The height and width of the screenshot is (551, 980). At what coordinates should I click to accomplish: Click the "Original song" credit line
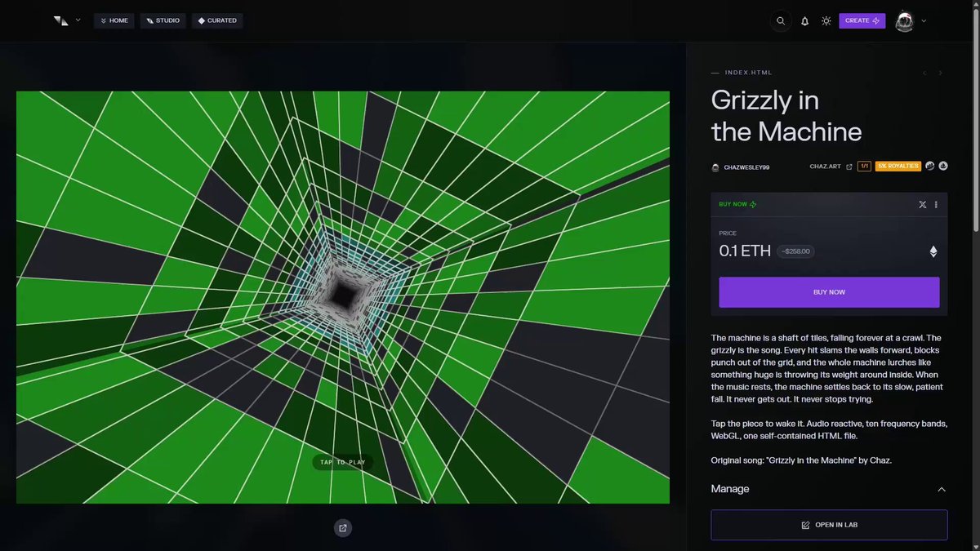(803, 461)
